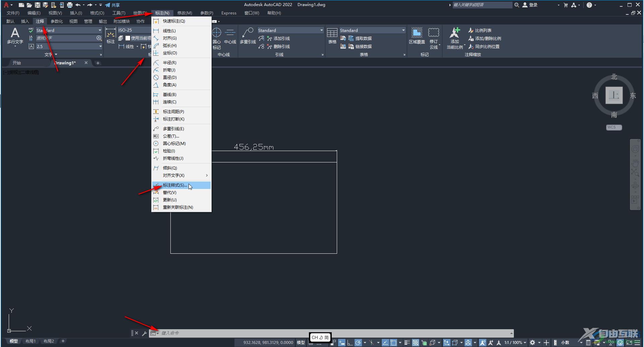Click the keyword search box in title bar

482,5
